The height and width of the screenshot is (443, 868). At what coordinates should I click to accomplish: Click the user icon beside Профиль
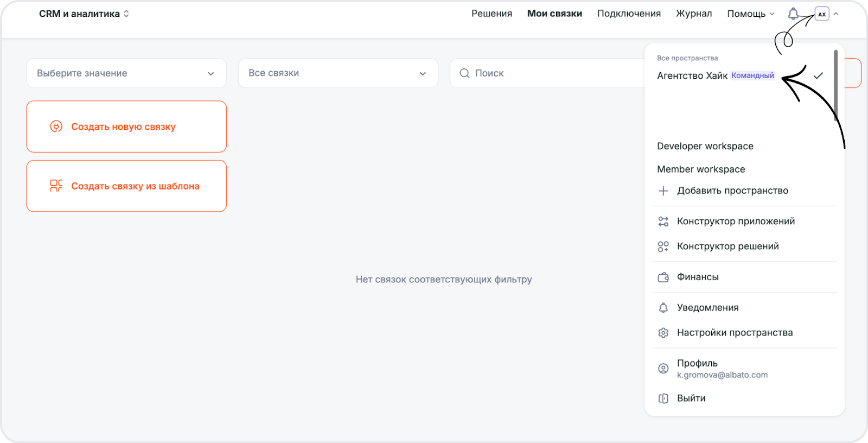coord(663,369)
